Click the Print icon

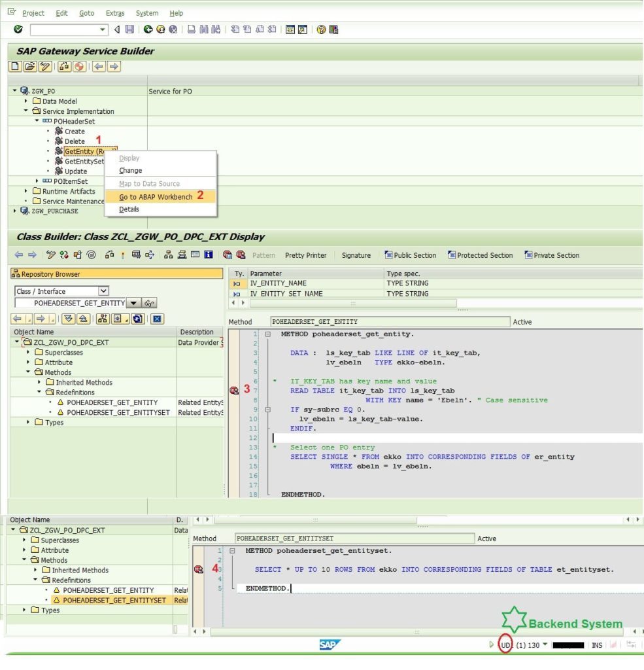(x=192, y=29)
